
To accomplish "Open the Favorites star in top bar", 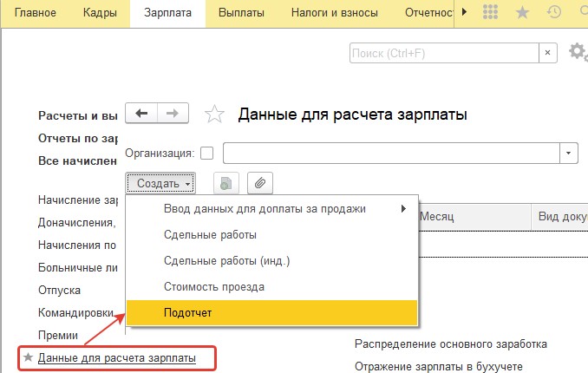I will click(522, 13).
